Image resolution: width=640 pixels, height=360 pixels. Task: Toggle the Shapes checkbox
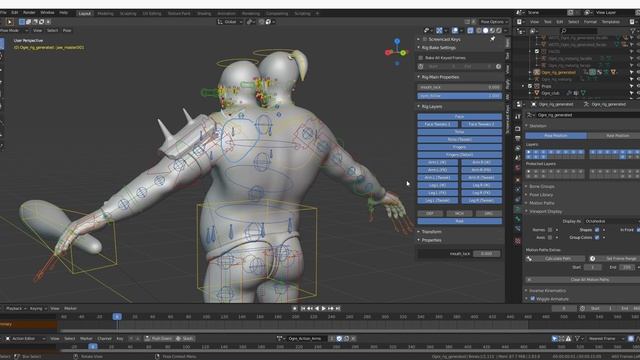point(597,230)
